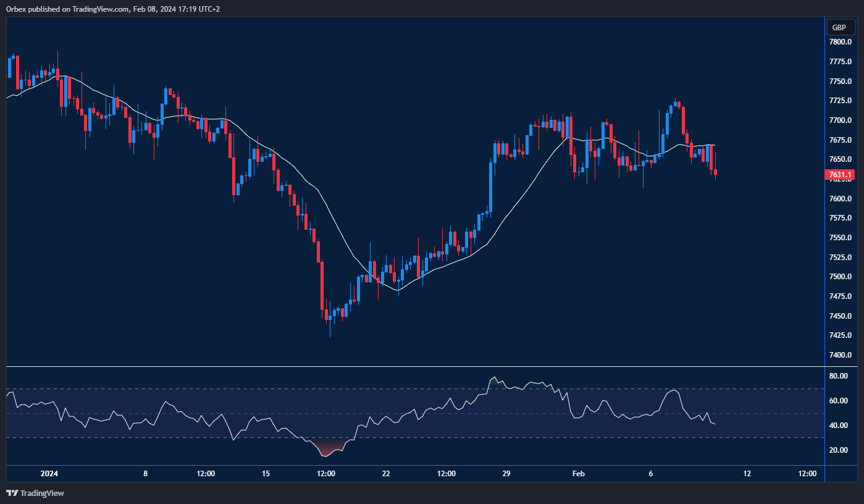Select the last red candle on the chart

(715, 171)
